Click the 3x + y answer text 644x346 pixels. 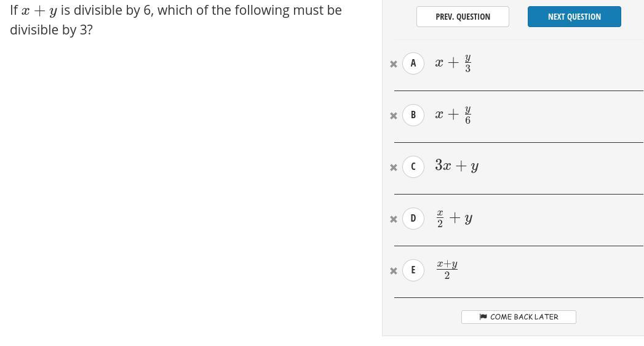pos(456,166)
